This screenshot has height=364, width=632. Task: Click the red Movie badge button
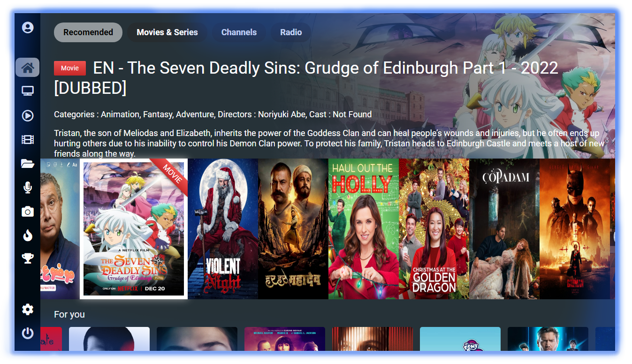(x=70, y=68)
